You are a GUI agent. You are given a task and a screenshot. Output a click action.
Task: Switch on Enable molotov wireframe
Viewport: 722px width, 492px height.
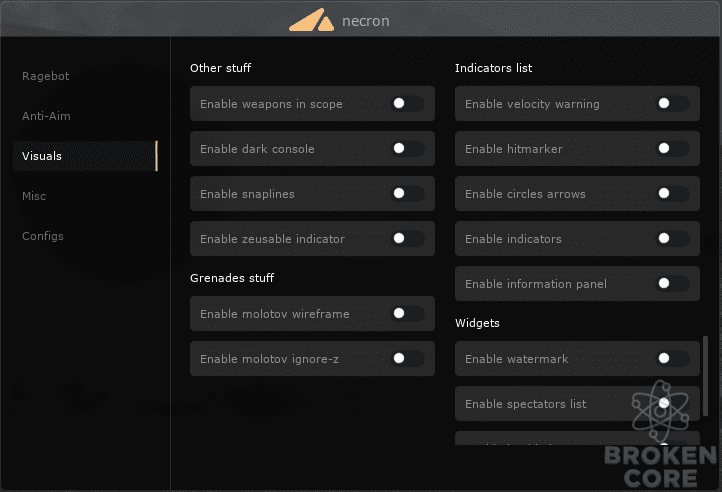408,314
